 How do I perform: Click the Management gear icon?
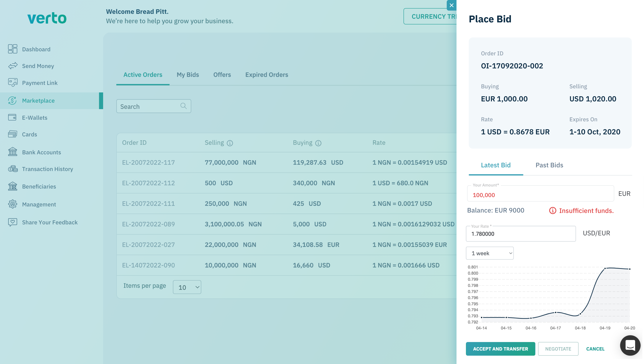point(12,204)
